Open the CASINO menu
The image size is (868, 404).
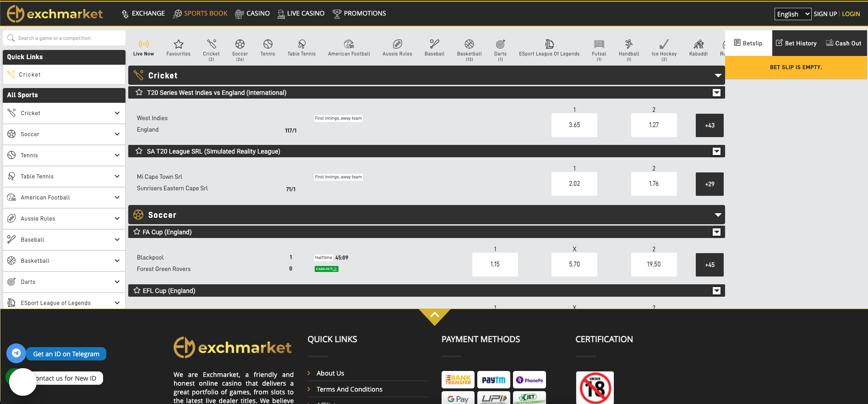point(252,14)
